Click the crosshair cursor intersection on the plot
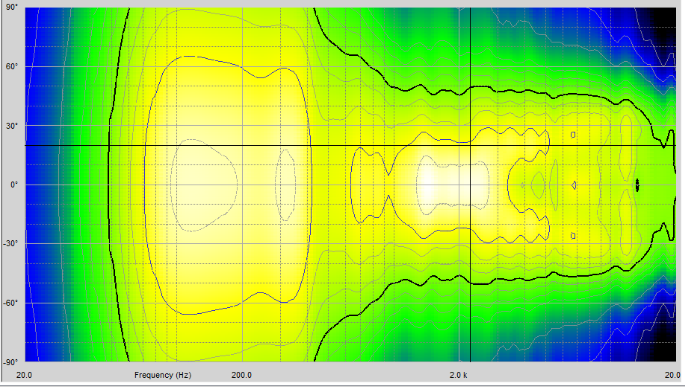The image size is (685, 387). [x=471, y=145]
